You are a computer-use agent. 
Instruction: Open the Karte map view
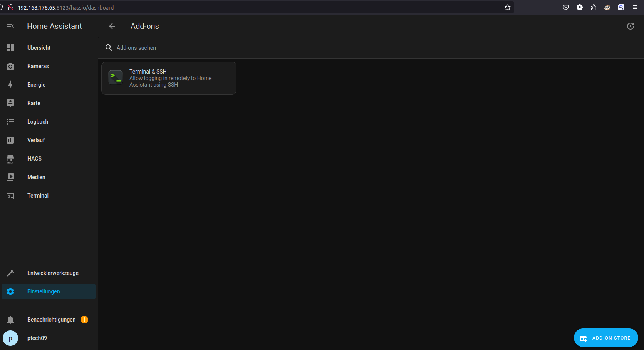pyautogui.click(x=34, y=103)
